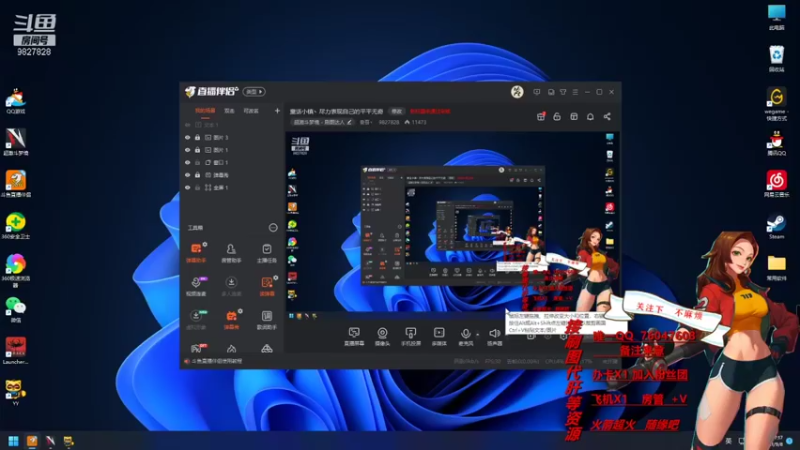Toggle lock on 全屏 1 layer
Screen dimensions: 800x450
tap(197, 187)
